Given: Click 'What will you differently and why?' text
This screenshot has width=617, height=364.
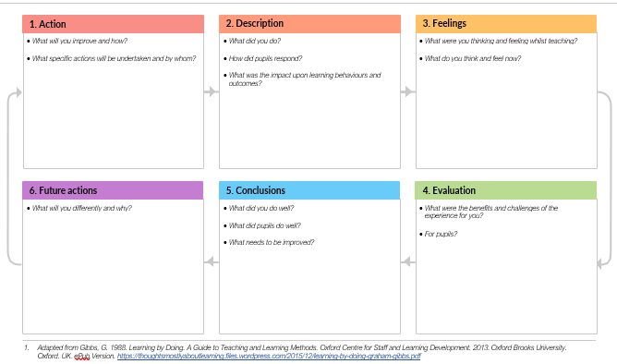Looking at the screenshot, I should [x=82, y=208].
